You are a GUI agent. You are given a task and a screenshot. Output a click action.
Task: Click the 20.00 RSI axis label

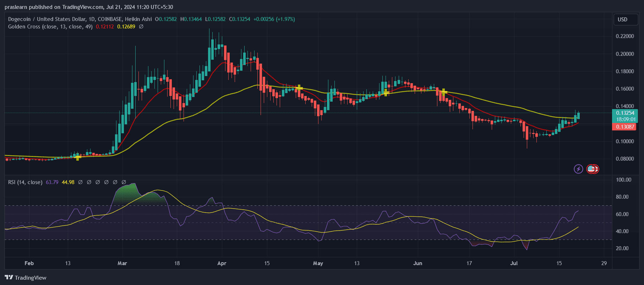tap(622, 248)
